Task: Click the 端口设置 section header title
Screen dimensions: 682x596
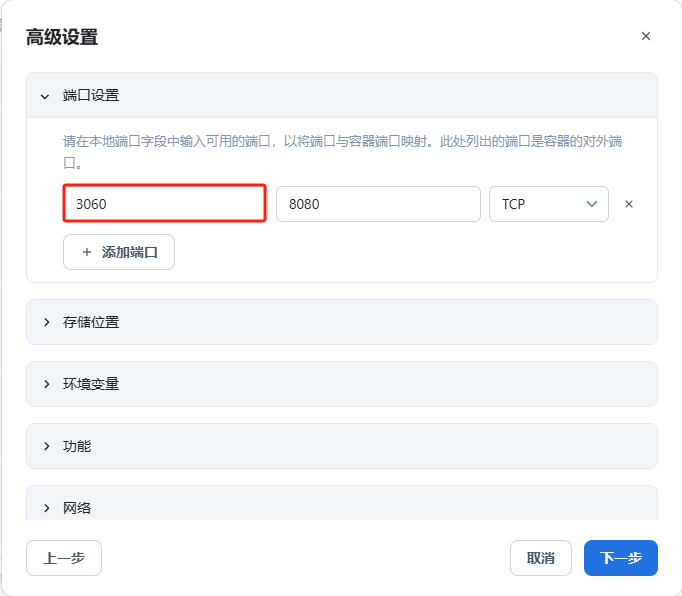Action: (91, 95)
